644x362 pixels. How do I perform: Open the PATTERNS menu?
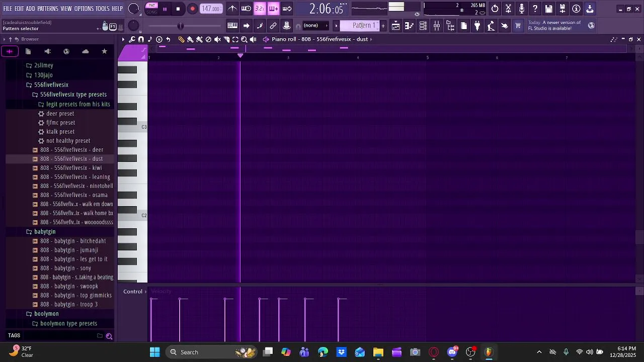coord(48,9)
